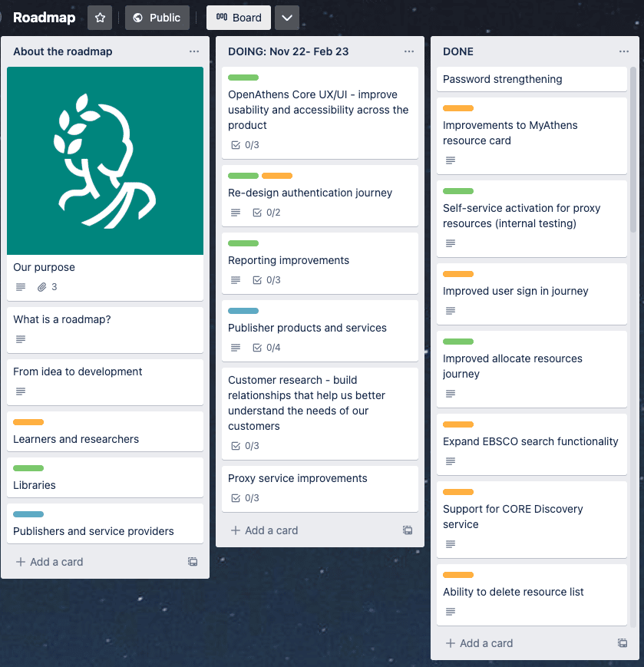Click the About the roadmap list title

63,51
